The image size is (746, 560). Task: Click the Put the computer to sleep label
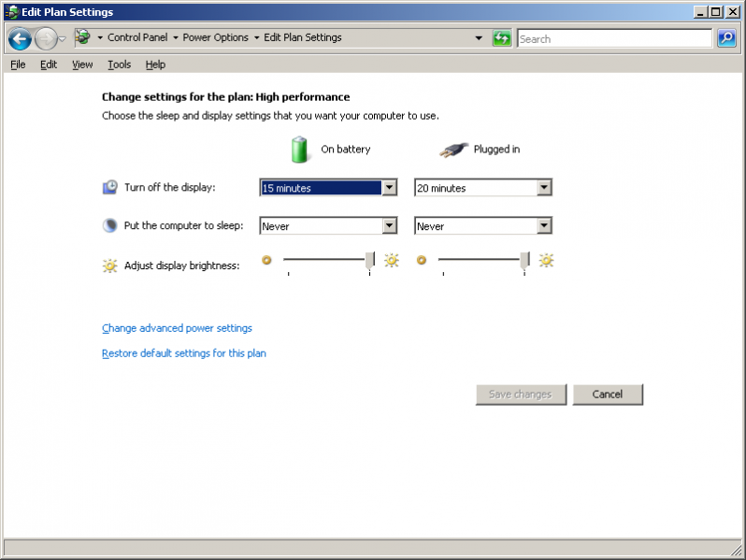183,225
